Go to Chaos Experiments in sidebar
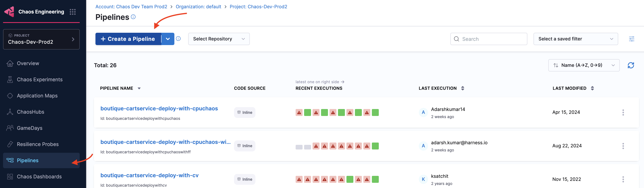Screen dimensions: 644x188 (x=39, y=80)
